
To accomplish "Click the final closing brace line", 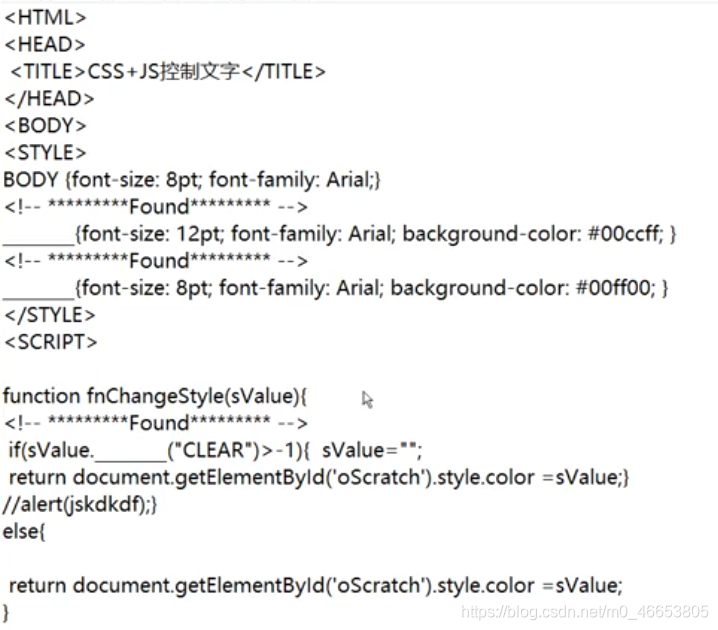I will tap(5, 613).
